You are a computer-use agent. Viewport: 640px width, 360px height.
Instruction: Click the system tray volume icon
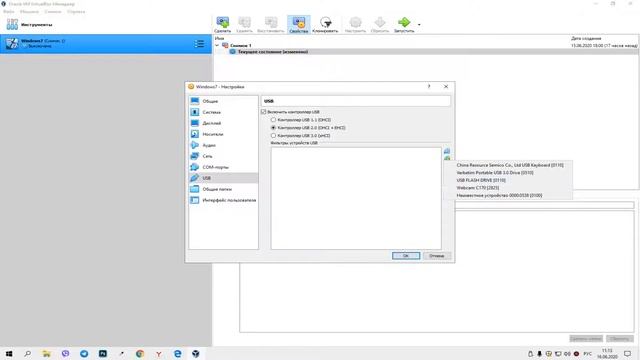[x=567, y=353]
